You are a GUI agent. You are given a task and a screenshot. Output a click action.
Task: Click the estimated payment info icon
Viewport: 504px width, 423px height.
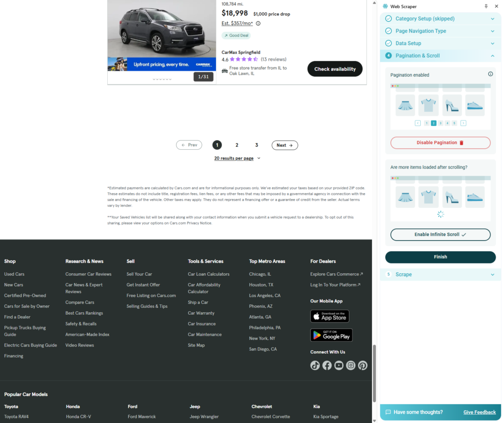point(258,23)
